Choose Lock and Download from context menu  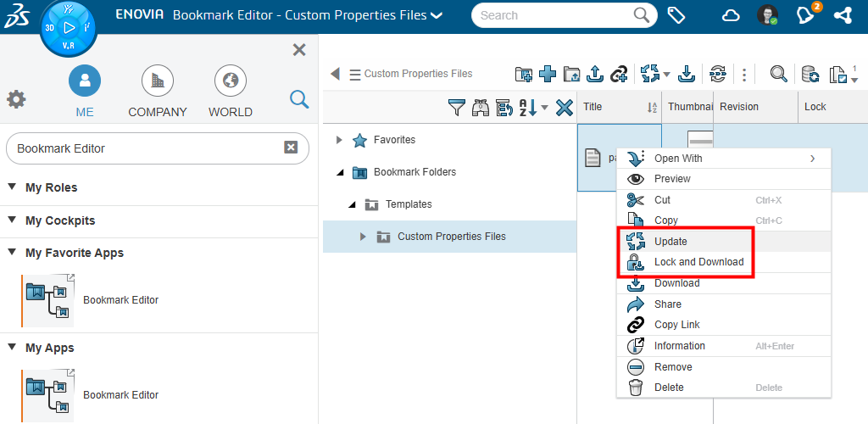(x=698, y=262)
